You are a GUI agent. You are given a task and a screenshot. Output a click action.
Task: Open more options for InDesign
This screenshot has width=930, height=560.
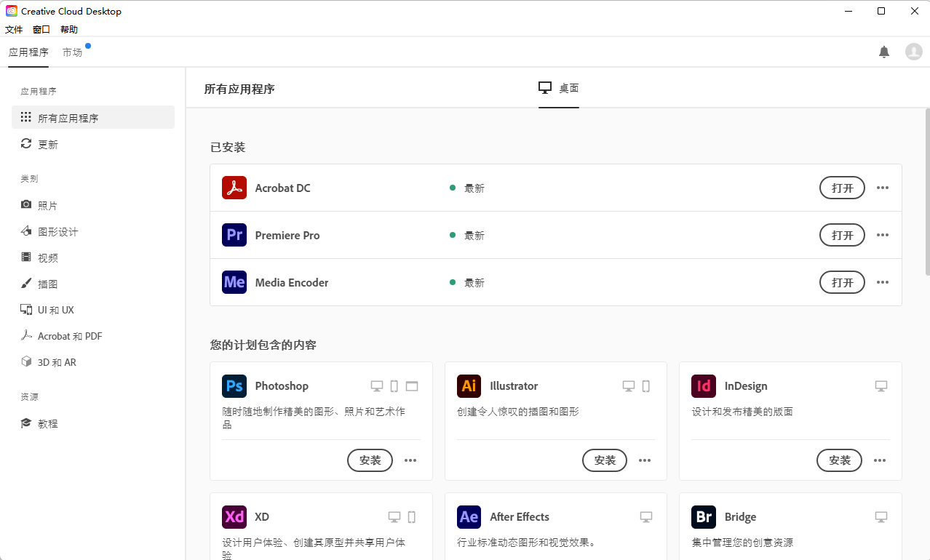tap(880, 460)
